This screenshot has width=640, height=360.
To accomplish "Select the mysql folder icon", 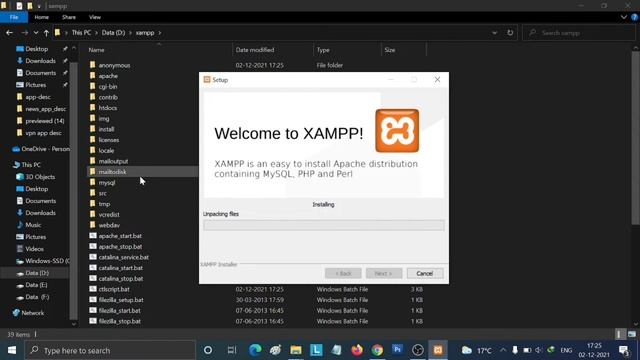I will 93,182.
